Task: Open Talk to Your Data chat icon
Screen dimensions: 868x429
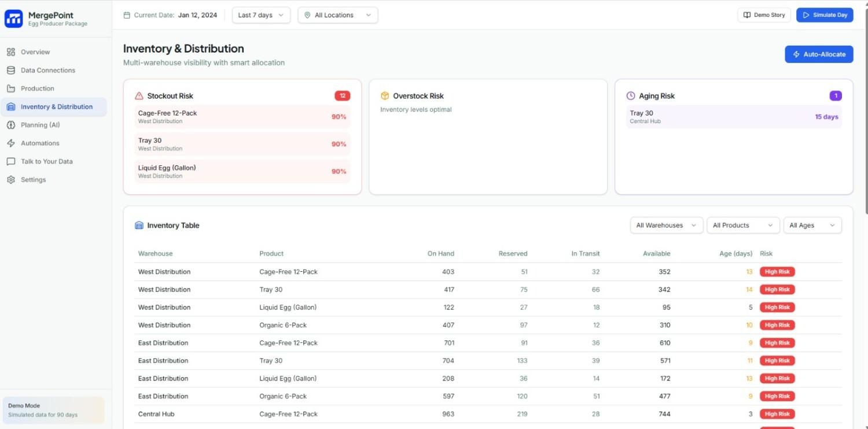Action: (10, 161)
